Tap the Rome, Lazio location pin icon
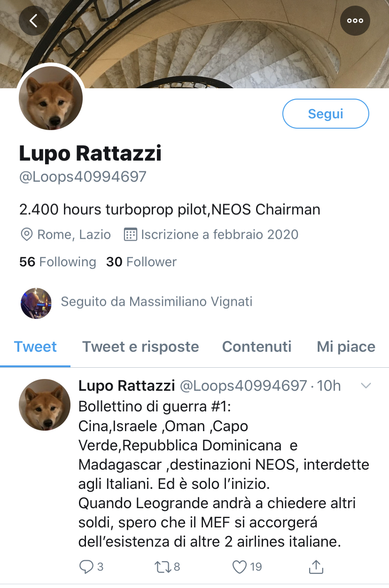The image size is (389, 588). (x=26, y=234)
